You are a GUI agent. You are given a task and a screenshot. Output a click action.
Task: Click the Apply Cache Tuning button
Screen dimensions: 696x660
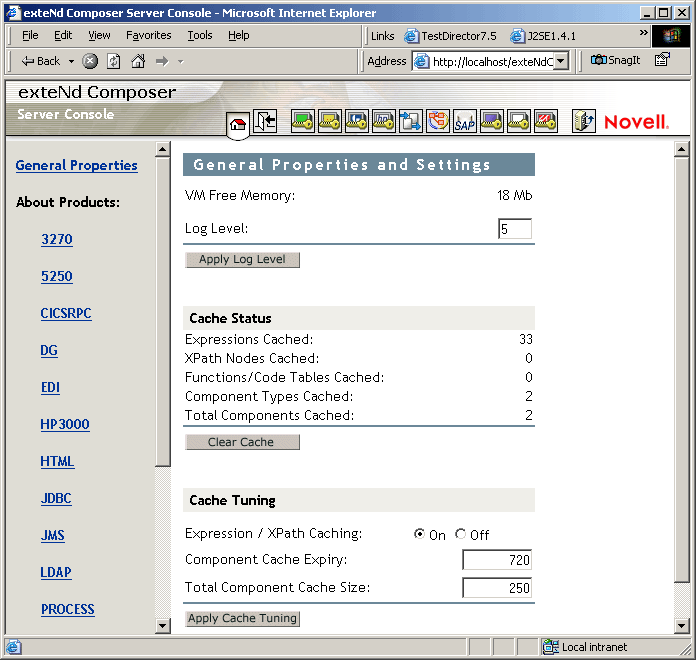242,618
